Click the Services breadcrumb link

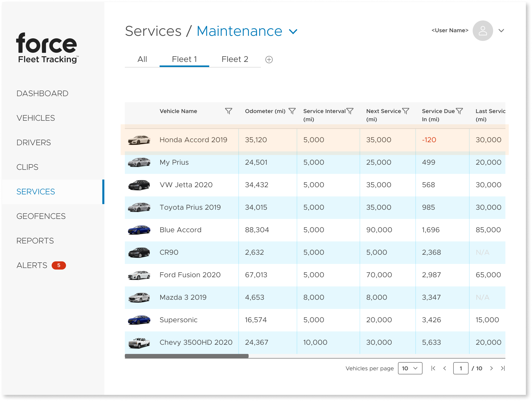click(153, 31)
